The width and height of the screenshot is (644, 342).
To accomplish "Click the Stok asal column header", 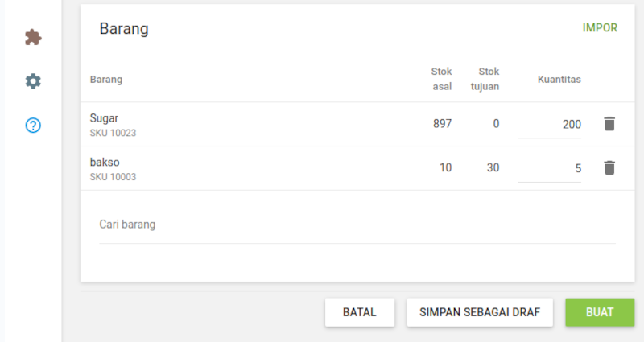I will 441,79.
